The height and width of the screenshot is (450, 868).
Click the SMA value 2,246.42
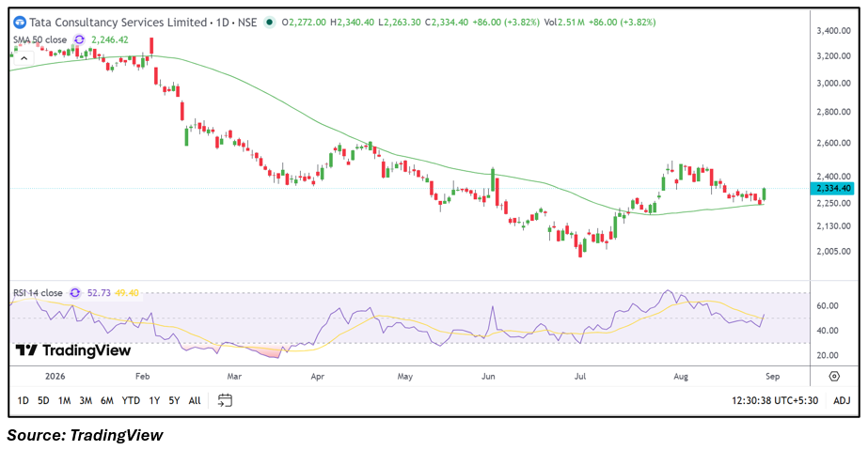point(110,39)
